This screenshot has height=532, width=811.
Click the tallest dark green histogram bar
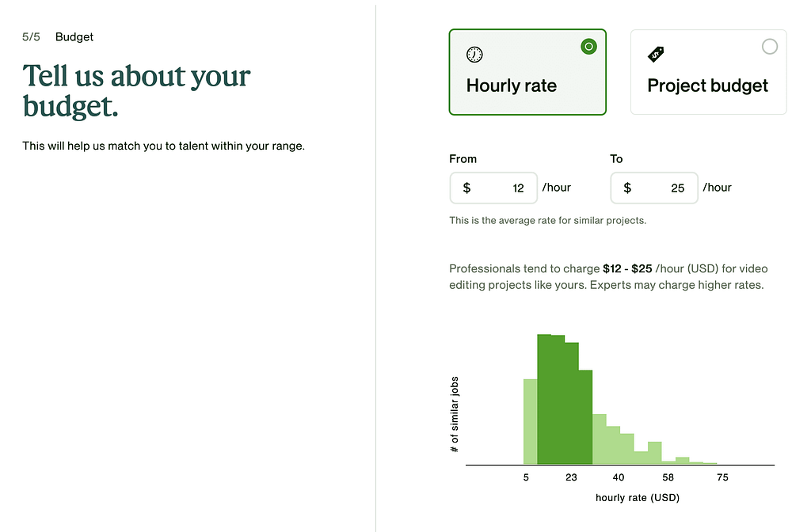pos(544,399)
